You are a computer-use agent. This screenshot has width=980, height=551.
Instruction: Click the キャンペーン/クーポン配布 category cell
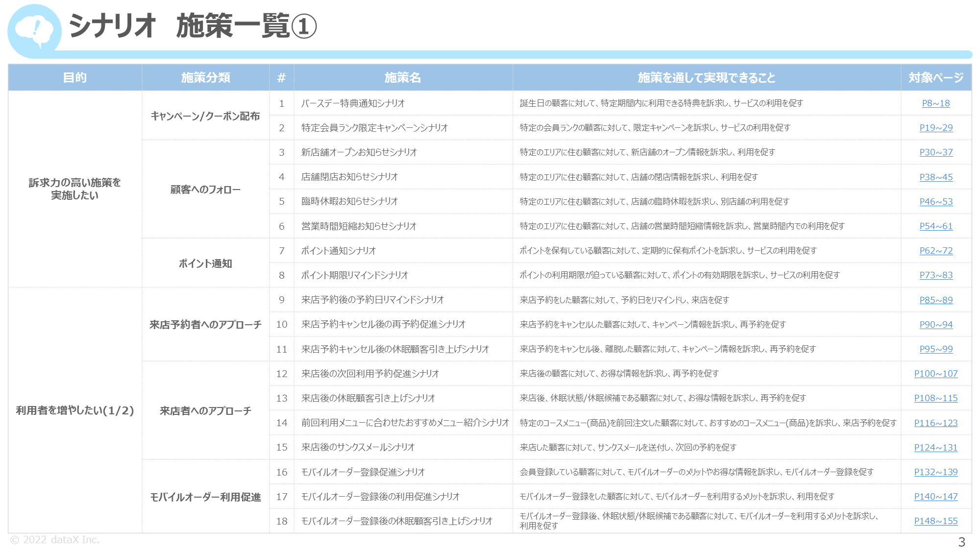[205, 116]
